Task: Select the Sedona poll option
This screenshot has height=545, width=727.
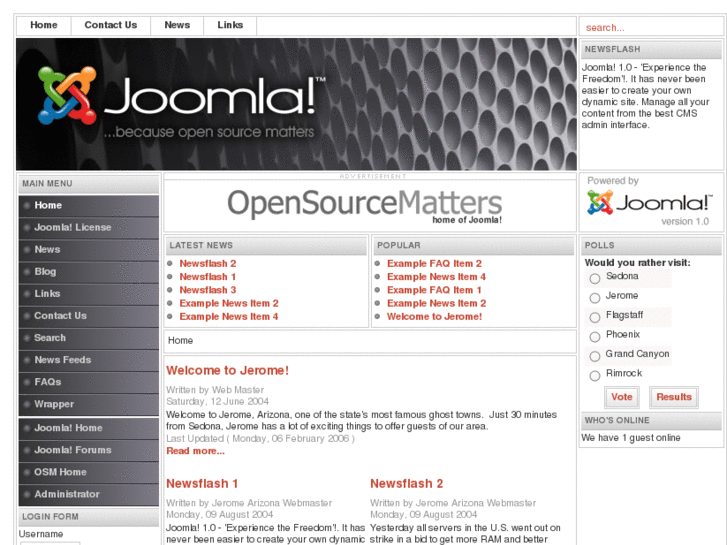Action: coord(595,278)
